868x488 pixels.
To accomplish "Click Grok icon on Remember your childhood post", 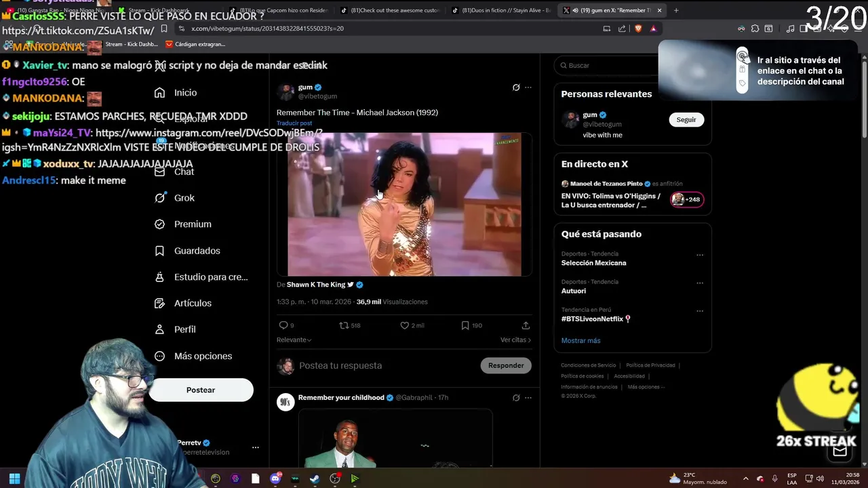I will [x=516, y=398].
